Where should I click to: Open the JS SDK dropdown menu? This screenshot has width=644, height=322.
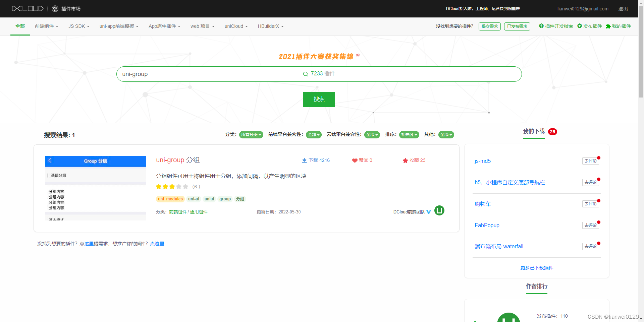point(79,26)
